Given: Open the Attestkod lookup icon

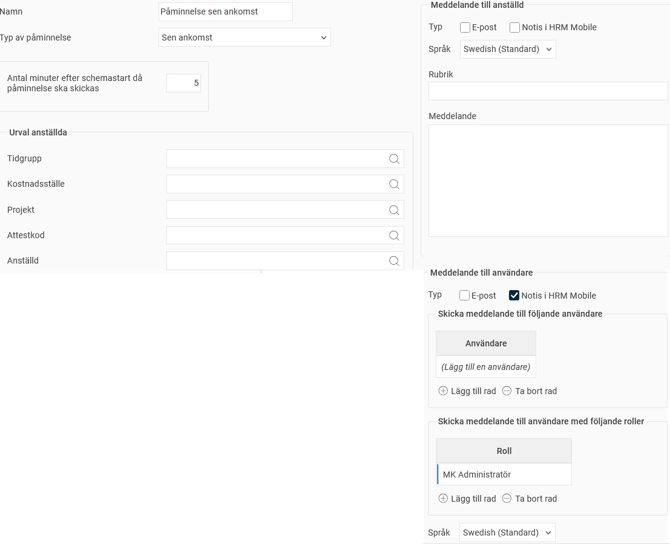Looking at the screenshot, I should tap(394, 236).
